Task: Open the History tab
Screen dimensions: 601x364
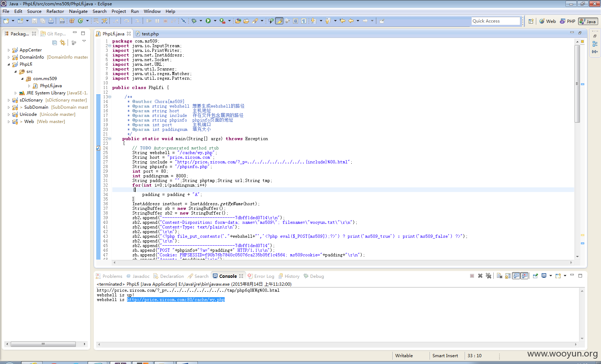Action: [289, 276]
